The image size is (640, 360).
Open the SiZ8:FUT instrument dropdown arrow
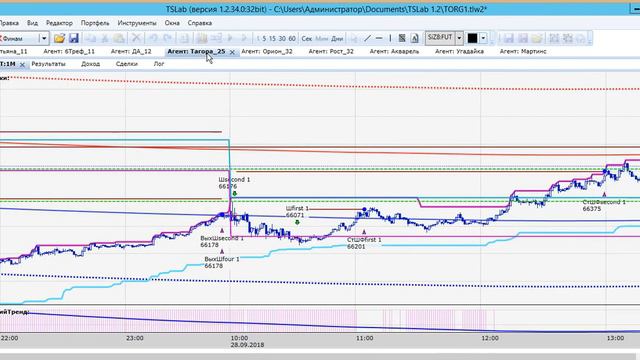(459, 38)
